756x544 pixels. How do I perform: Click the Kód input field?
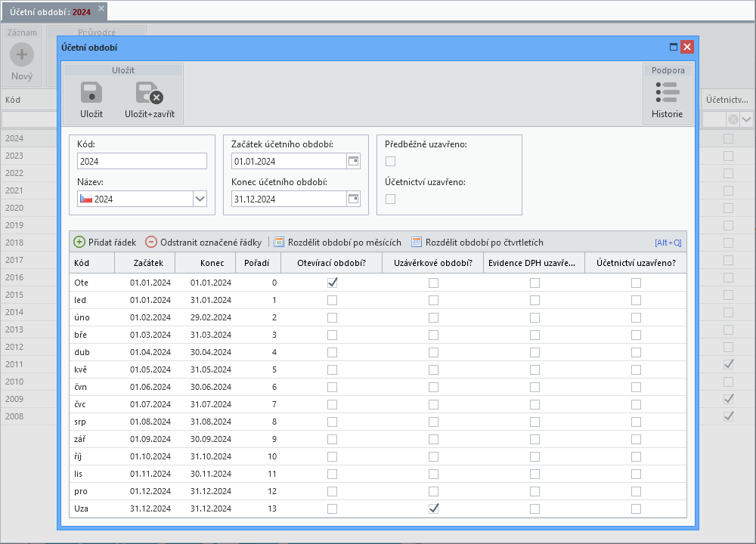(x=142, y=161)
